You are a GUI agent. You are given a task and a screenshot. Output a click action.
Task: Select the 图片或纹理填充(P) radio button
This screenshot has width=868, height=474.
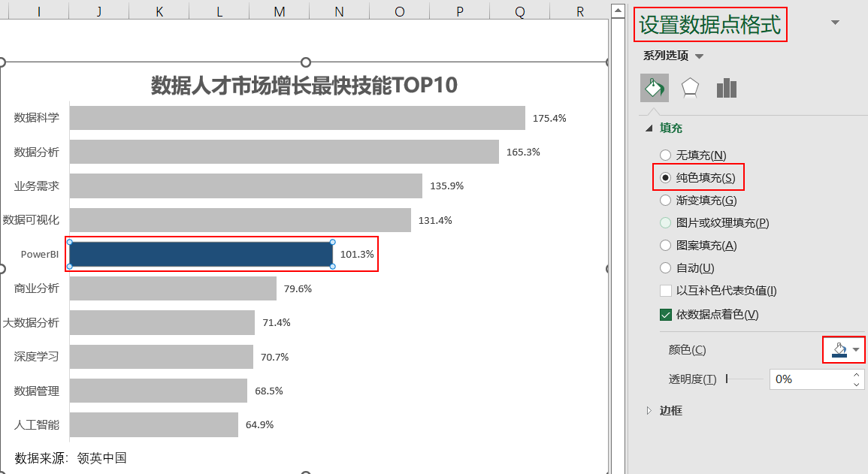point(665,223)
